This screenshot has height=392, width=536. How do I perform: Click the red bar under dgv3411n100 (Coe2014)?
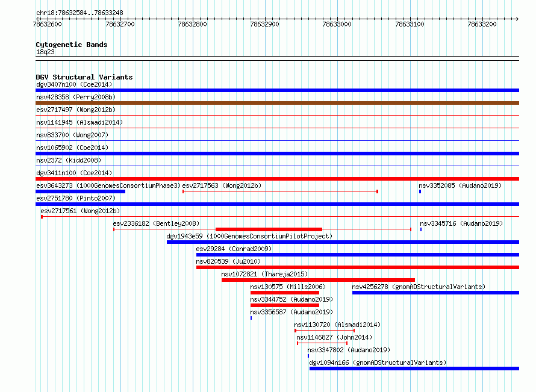tap(277, 179)
